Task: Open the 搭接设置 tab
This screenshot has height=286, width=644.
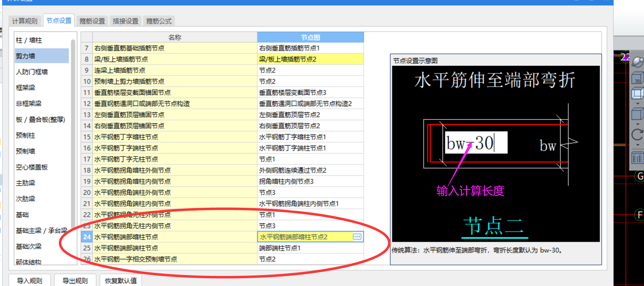Action: click(x=125, y=21)
